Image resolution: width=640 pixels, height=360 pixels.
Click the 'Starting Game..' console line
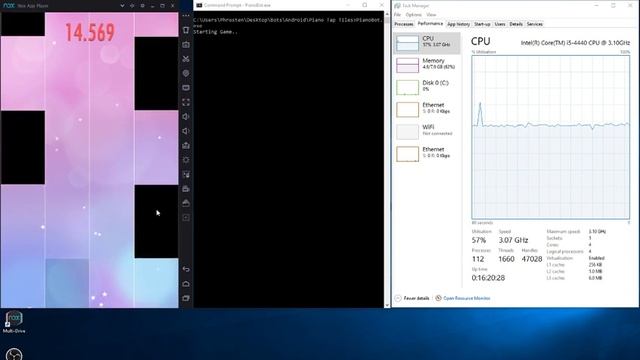coord(215,32)
